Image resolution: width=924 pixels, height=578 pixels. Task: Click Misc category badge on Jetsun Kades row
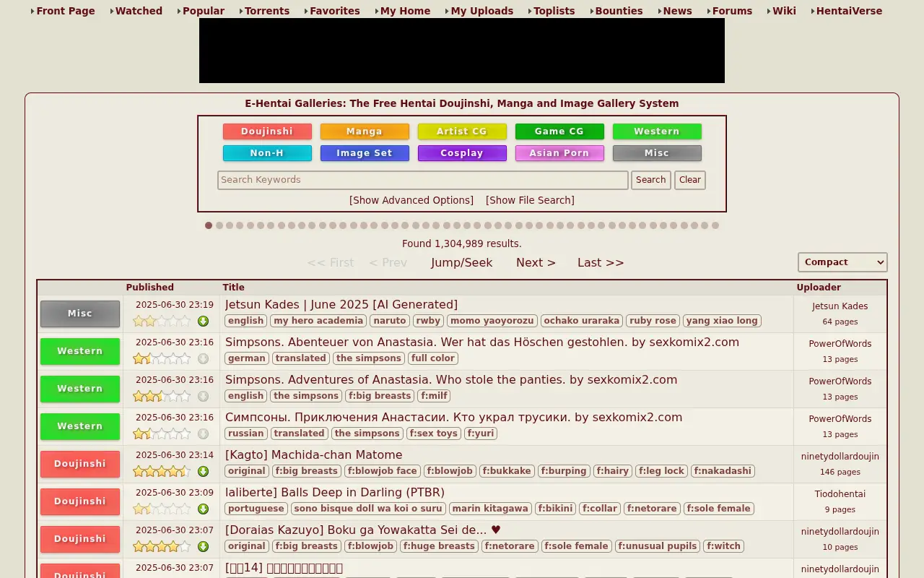tap(80, 314)
